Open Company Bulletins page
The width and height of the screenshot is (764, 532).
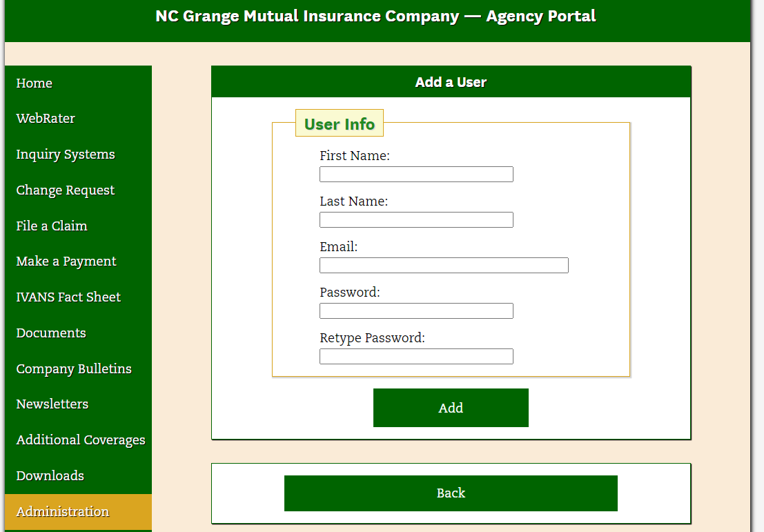pyautogui.click(x=74, y=369)
